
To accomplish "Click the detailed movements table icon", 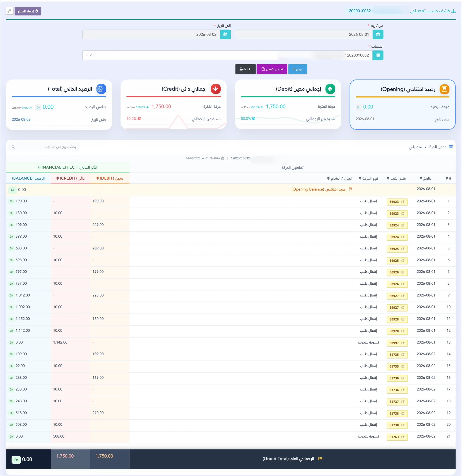I will coord(451,147).
